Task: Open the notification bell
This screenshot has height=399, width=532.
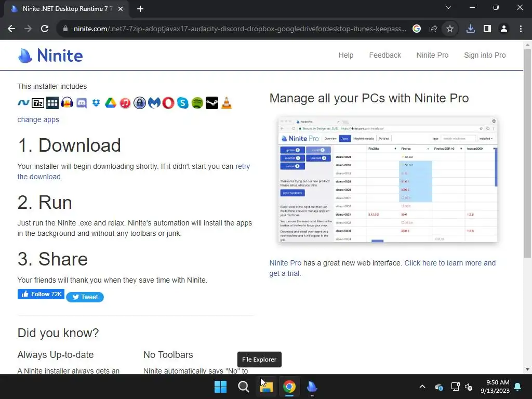Action: pyautogui.click(x=518, y=387)
